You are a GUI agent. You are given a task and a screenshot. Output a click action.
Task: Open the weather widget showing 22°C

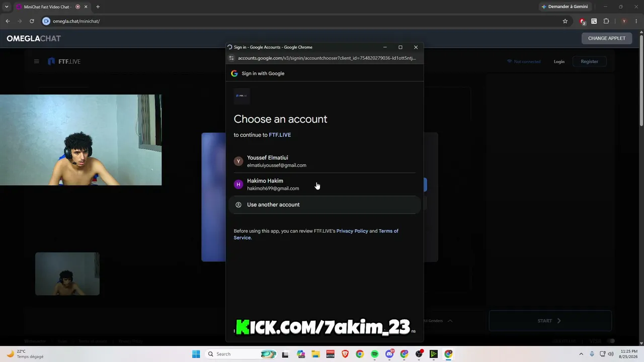pyautogui.click(x=25, y=354)
